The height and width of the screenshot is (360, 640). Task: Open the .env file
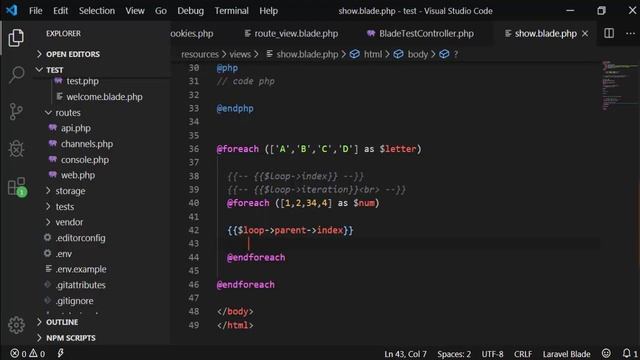tap(64, 254)
